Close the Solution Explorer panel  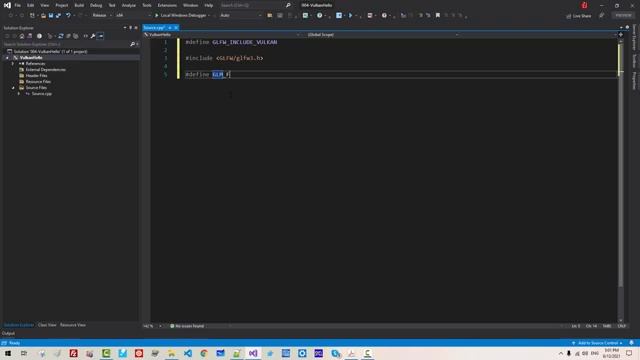pyautogui.click(x=136, y=28)
